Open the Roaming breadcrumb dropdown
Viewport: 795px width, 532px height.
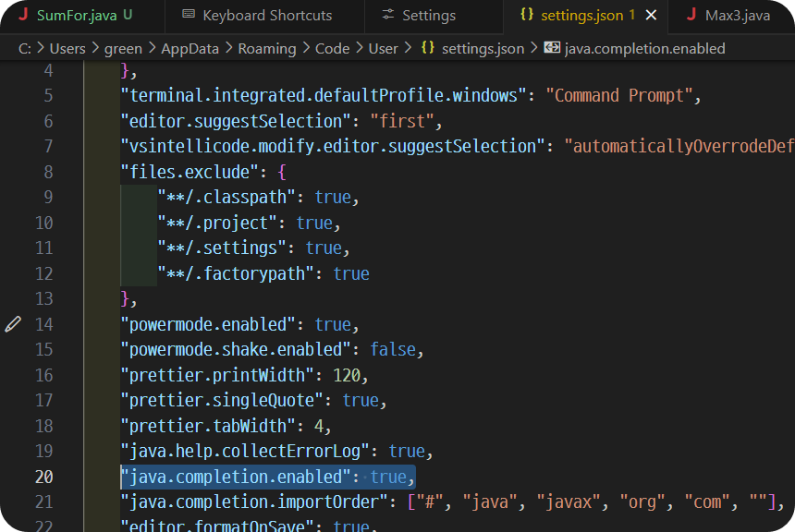[x=267, y=48]
